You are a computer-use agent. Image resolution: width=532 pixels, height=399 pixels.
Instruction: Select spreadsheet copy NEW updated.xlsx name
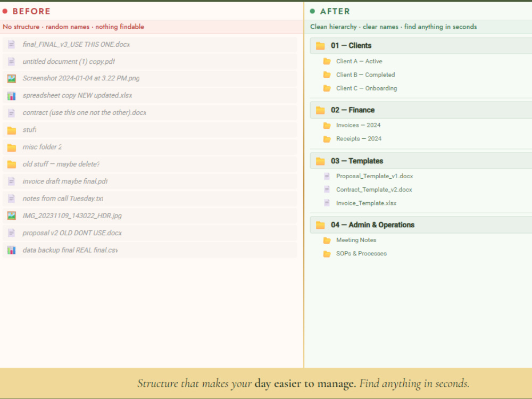tap(77, 96)
